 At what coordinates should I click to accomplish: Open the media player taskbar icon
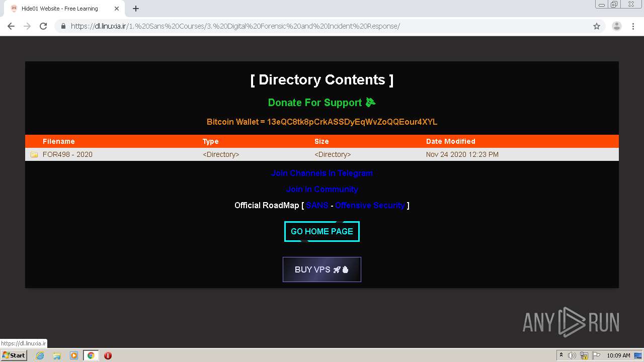coord(74,355)
